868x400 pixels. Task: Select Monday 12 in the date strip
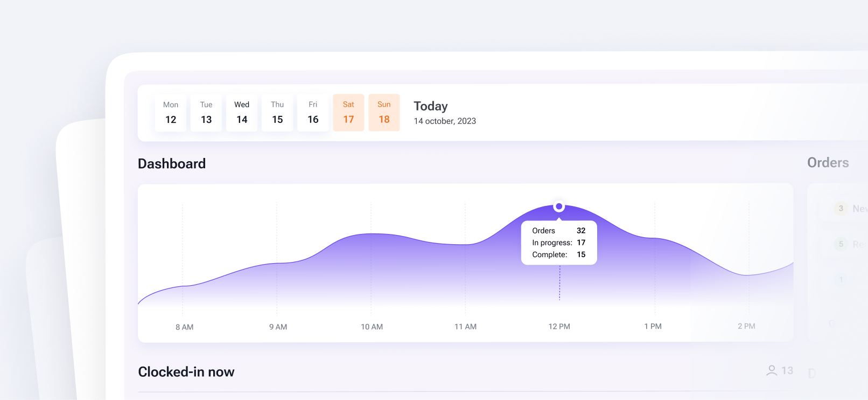[x=171, y=113]
